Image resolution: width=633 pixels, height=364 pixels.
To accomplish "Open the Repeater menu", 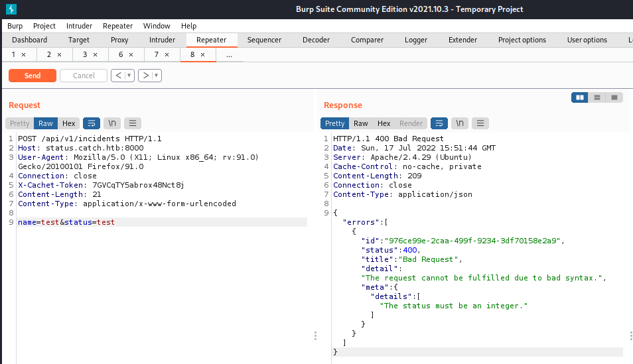I will 118,26.
